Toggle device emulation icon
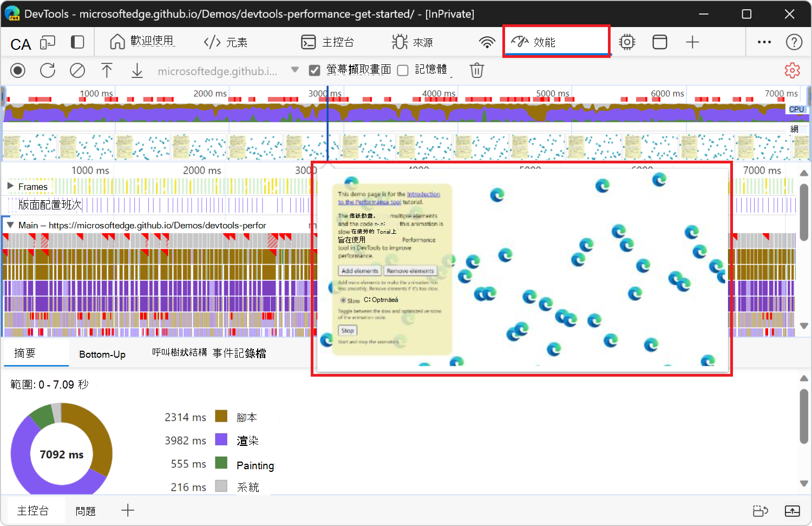 tap(48, 42)
